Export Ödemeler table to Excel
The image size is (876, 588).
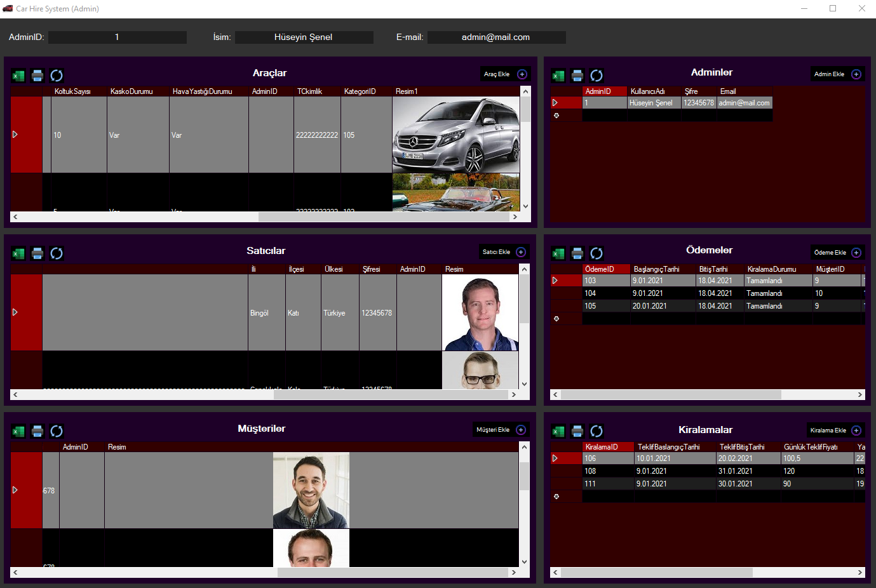(x=558, y=253)
